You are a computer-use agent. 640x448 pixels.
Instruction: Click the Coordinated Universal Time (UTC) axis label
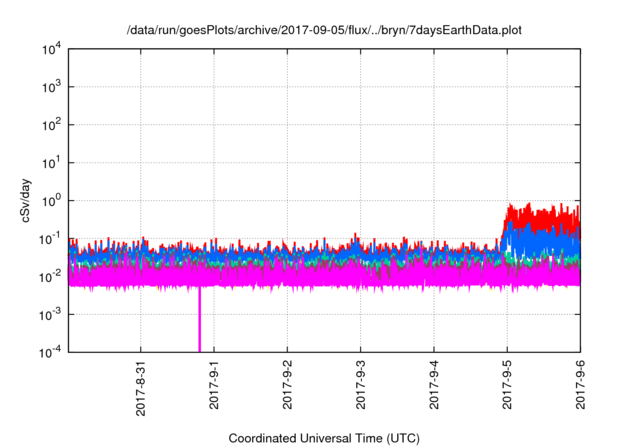(324, 438)
